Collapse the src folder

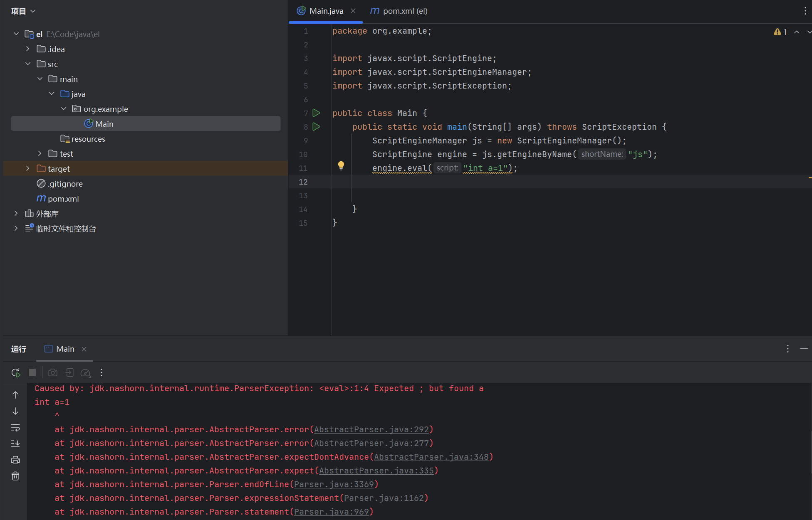tap(27, 64)
